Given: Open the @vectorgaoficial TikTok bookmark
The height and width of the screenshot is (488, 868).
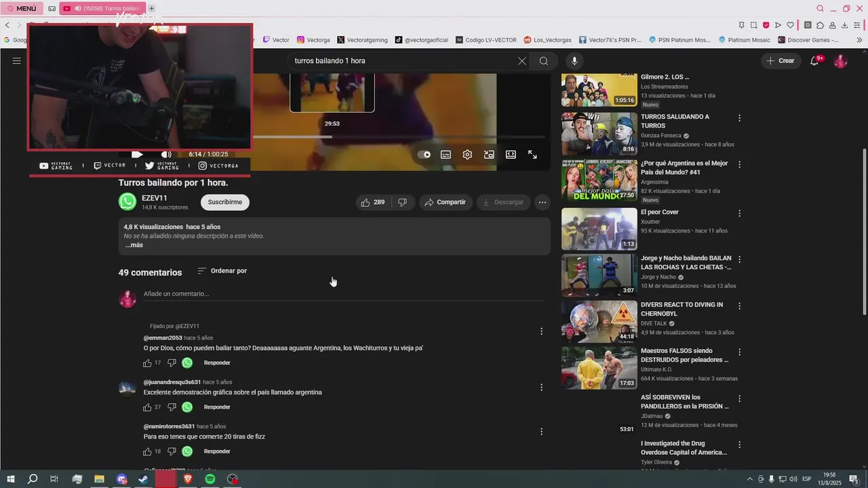Looking at the screenshot, I should pyautogui.click(x=422, y=40).
